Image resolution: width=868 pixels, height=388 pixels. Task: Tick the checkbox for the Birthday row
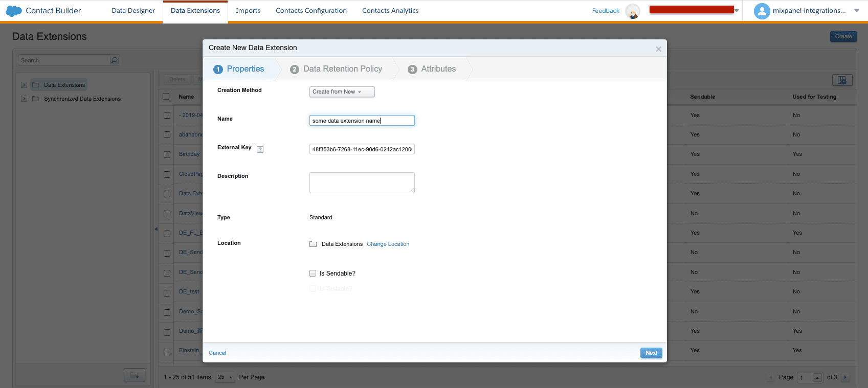pyautogui.click(x=167, y=154)
